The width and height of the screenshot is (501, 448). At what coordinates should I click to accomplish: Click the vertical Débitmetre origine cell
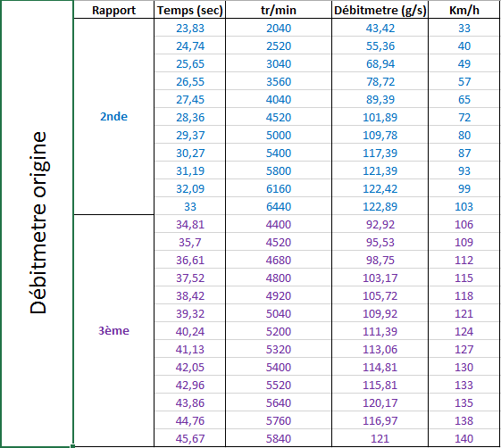point(38,223)
